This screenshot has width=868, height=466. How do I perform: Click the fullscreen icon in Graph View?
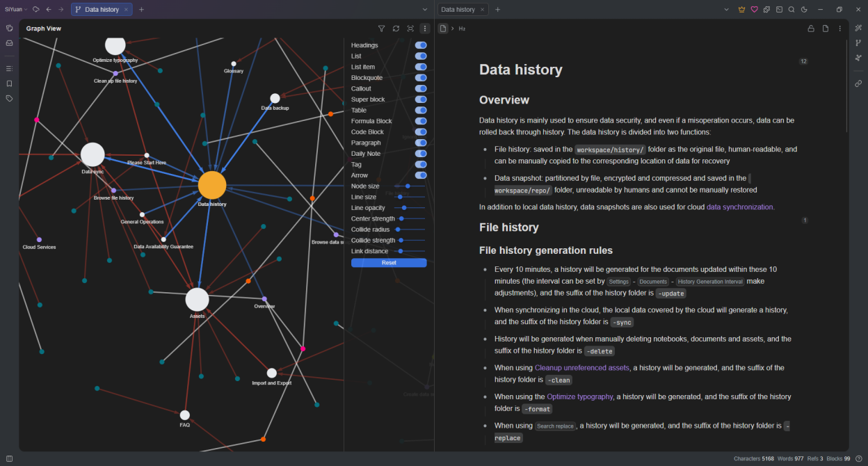(410, 29)
